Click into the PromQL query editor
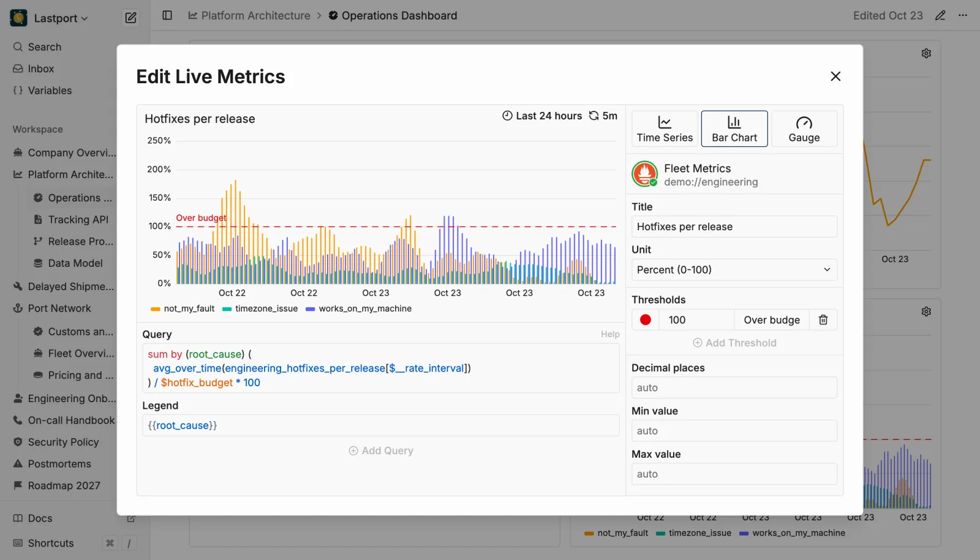The height and width of the screenshot is (560, 980). point(381,368)
